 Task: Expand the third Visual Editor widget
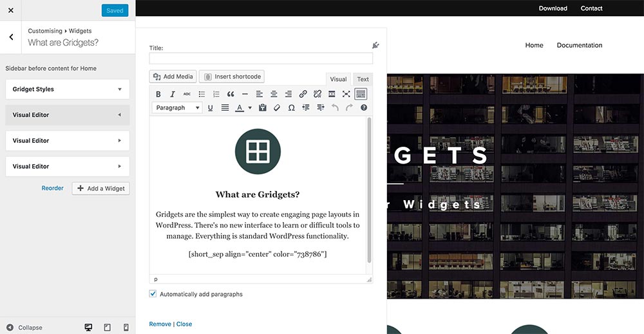tap(68, 166)
